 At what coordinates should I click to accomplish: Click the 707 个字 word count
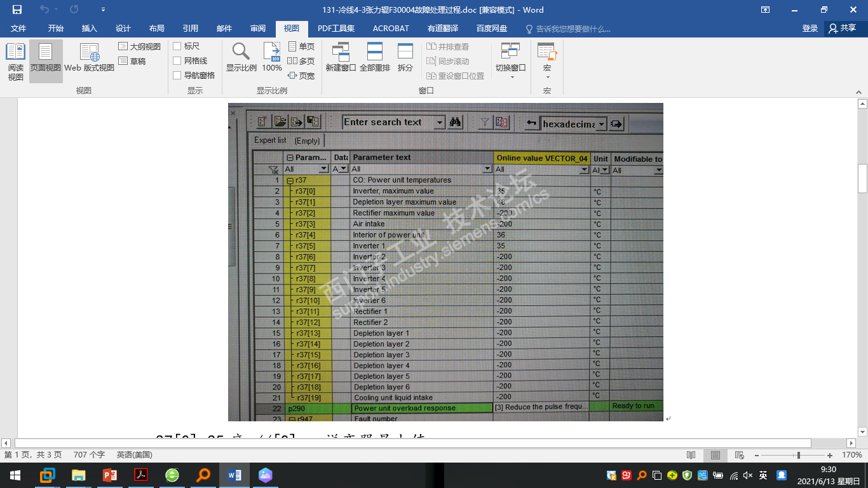point(89,455)
